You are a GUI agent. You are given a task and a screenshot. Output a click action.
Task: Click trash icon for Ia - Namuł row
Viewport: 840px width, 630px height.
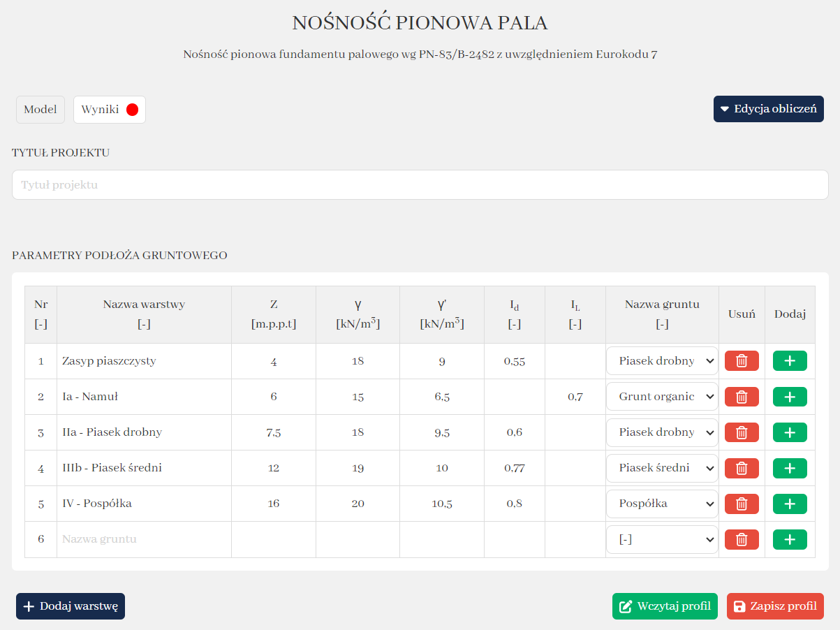(742, 397)
